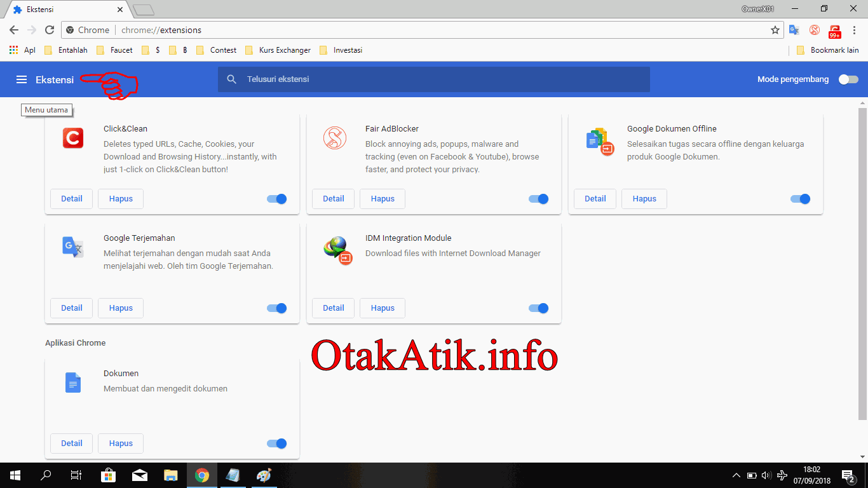Open Task View on taskbar
The height and width of the screenshot is (488, 868).
(76, 475)
